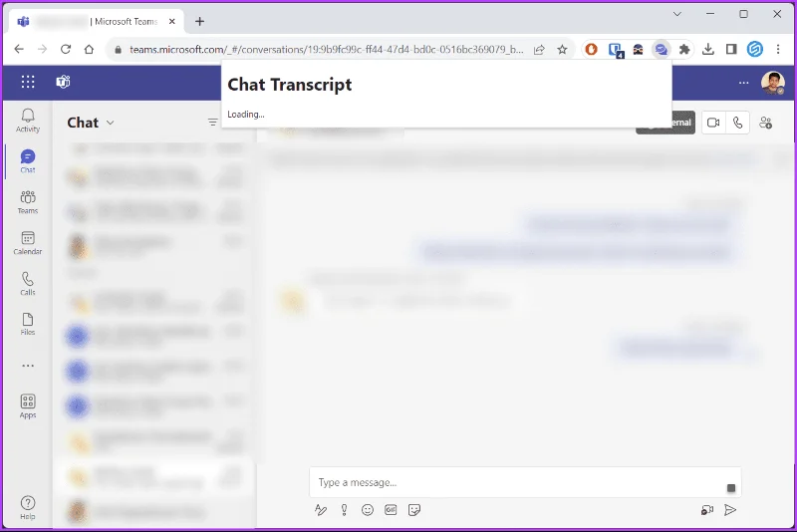Viewport: 797px width, 532px height.
Task: Open a new browser tab
Action: (x=200, y=21)
